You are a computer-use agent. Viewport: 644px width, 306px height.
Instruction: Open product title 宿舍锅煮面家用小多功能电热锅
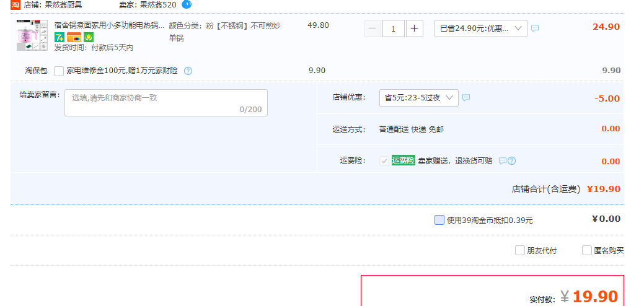109,25
